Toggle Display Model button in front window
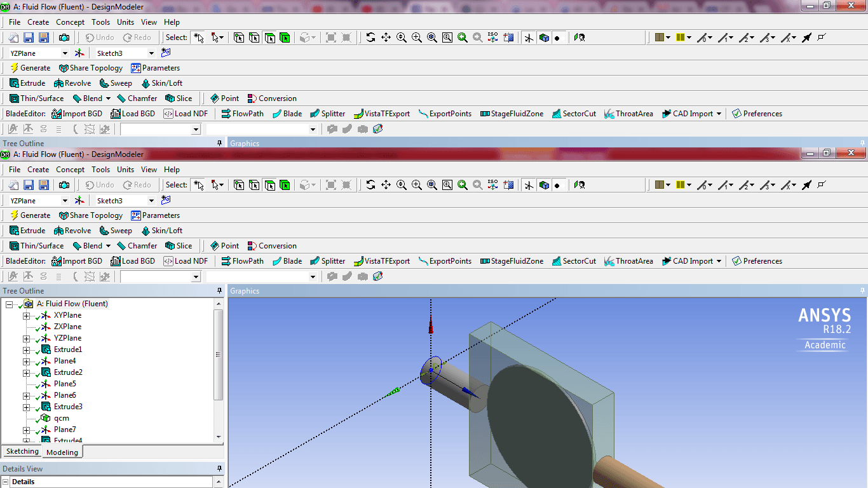 tap(544, 185)
